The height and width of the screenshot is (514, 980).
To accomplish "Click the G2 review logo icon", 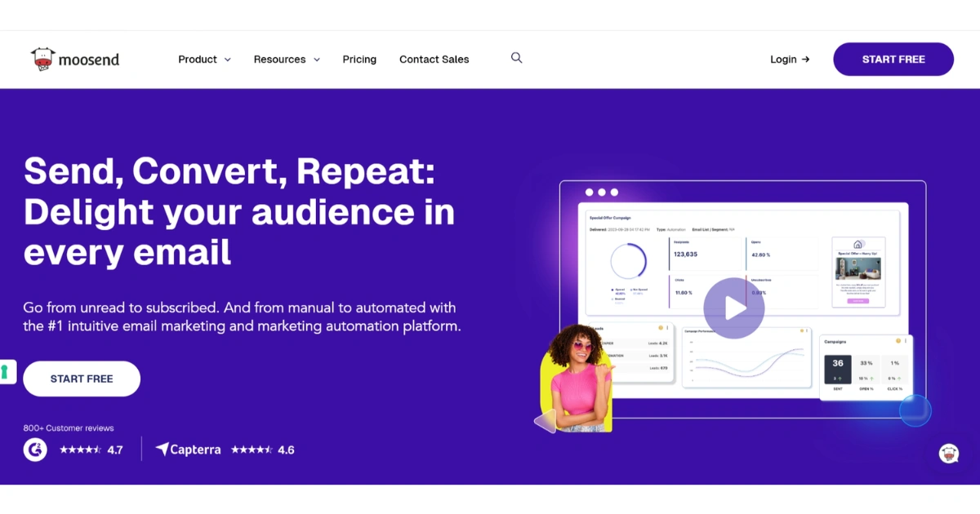I will [35, 450].
